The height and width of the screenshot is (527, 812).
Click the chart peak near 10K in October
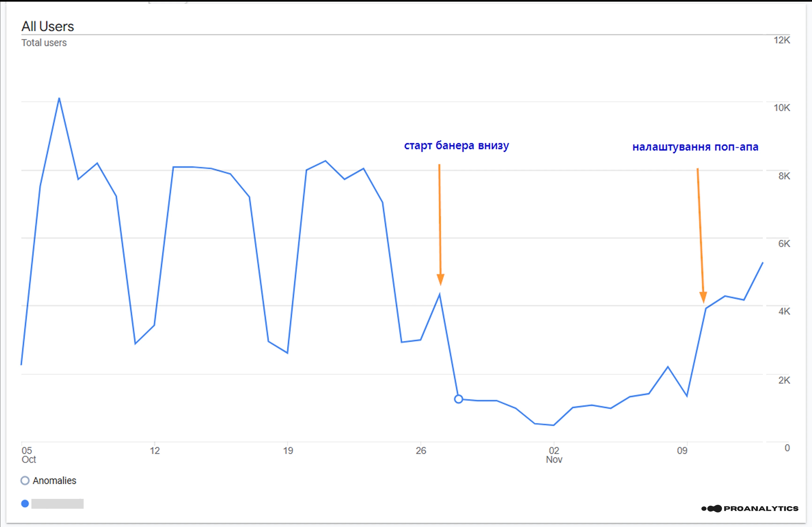point(59,99)
